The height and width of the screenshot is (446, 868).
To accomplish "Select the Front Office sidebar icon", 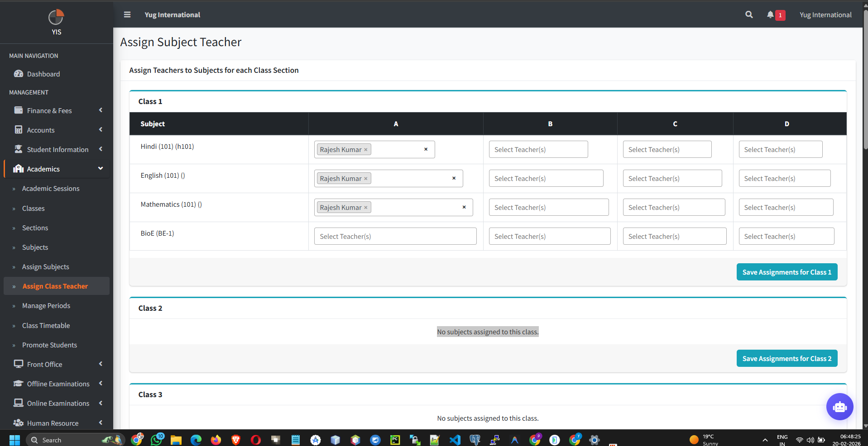I will pyautogui.click(x=19, y=364).
